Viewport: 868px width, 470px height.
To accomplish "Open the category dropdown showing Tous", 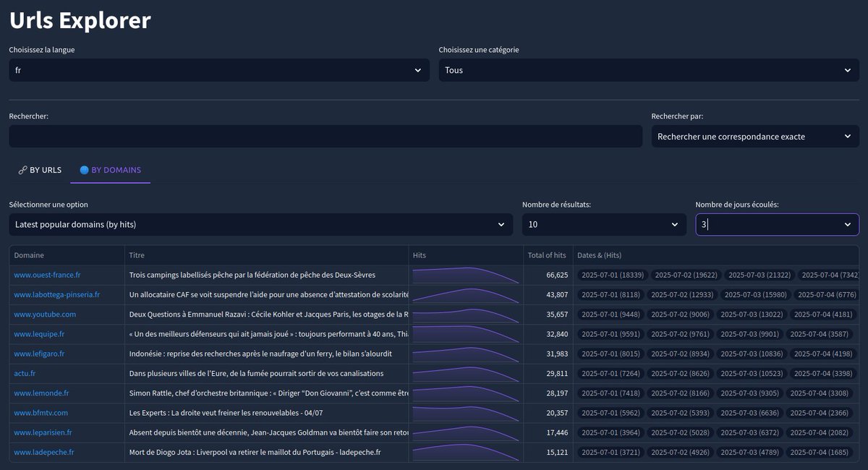I will pos(649,70).
